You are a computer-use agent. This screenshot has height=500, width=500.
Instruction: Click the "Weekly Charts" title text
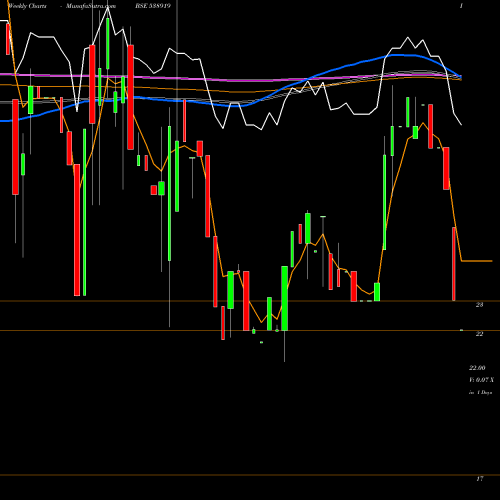pyautogui.click(x=28, y=6)
